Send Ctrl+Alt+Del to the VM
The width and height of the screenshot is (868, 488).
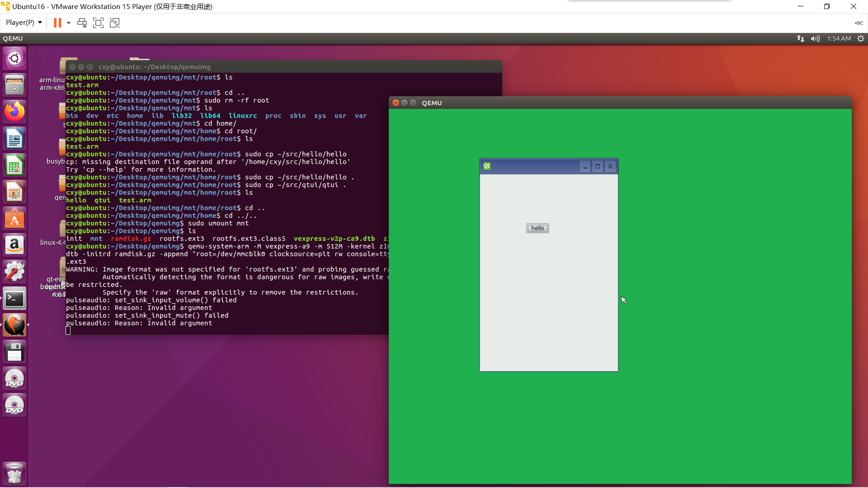[x=82, y=23]
